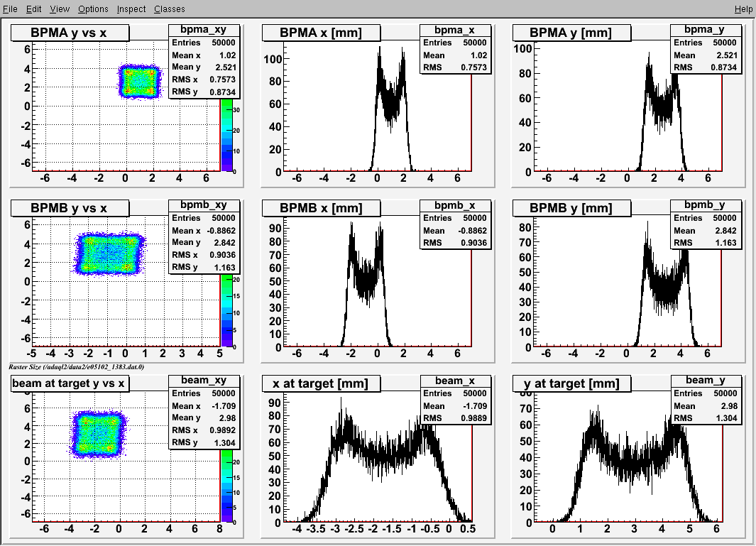This screenshot has width=756, height=546.
Task: Open the File menu
Action: pos(10,9)
